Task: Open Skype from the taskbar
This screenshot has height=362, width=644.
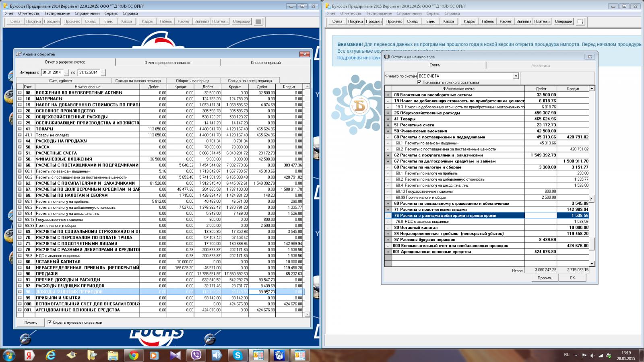Action: [x=237, y=355]
